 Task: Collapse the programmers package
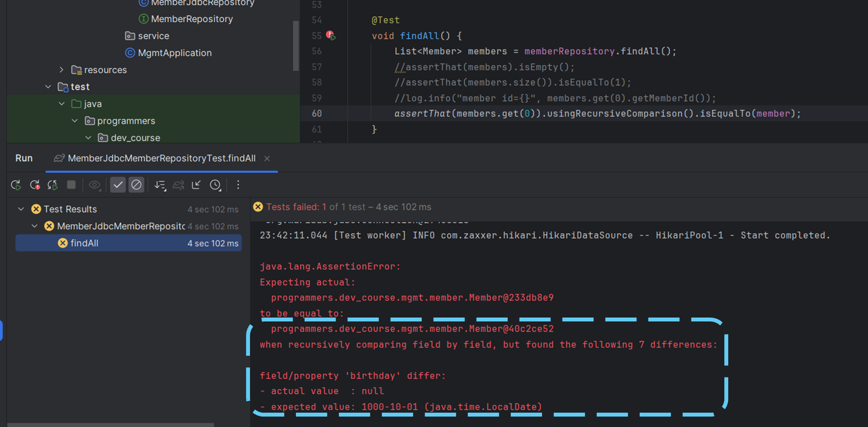coord(75,120)
